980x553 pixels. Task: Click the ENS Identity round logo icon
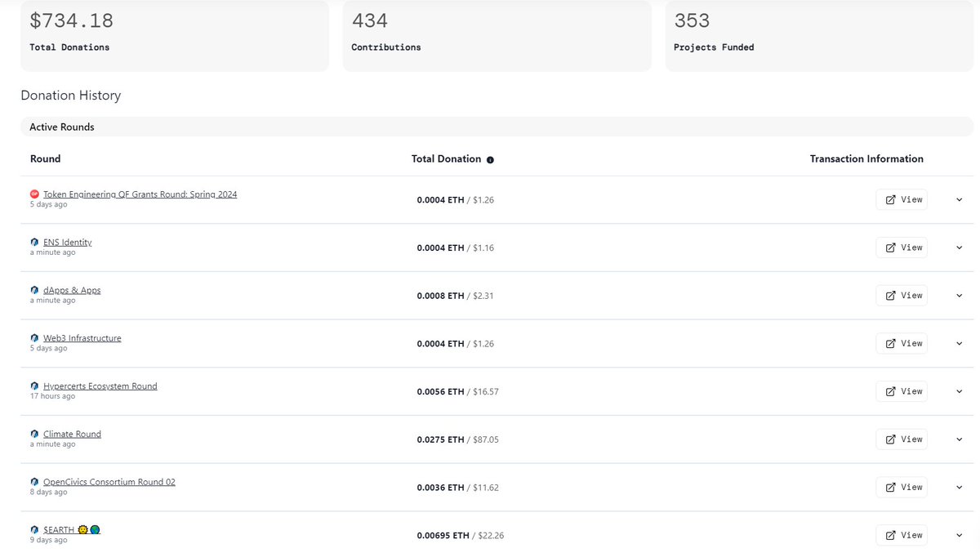click(34, 243)
